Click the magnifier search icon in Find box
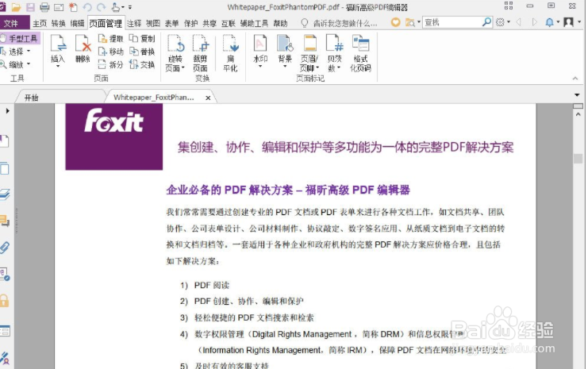The image size is (588, 369). pyautogui.click(x=486, y=22)
